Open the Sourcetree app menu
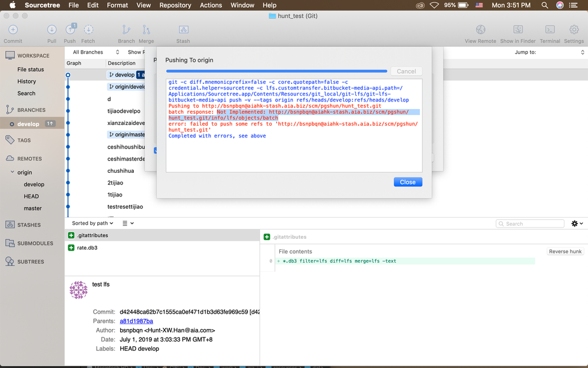The height and width of the screenshot is (368, 588). click(42, 5)
